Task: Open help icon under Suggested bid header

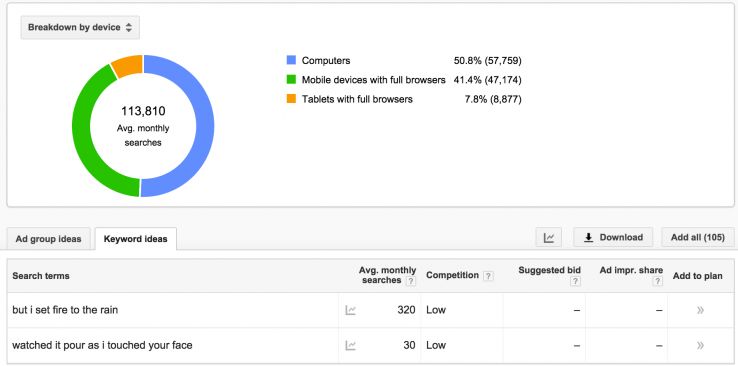Action: click(575, 281)
